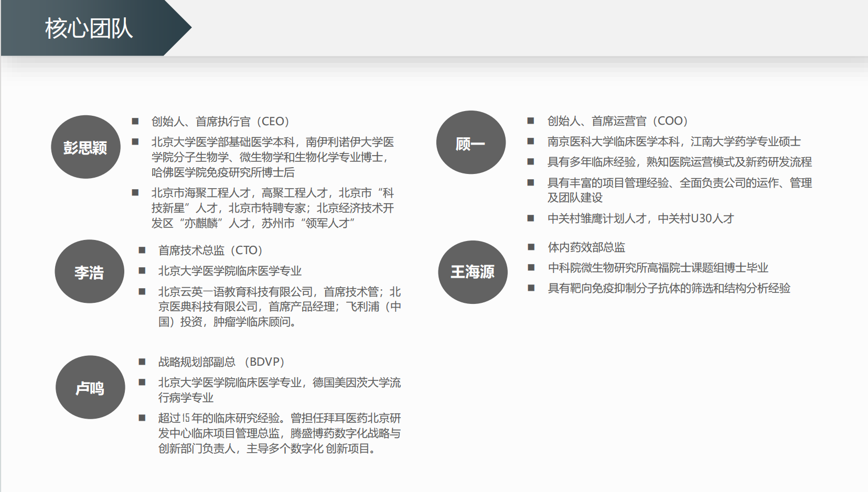Click the 北京大学医学院临床医学专业 line under 李浩
Screen dimensions: 868x492
(x=230, y=271)
